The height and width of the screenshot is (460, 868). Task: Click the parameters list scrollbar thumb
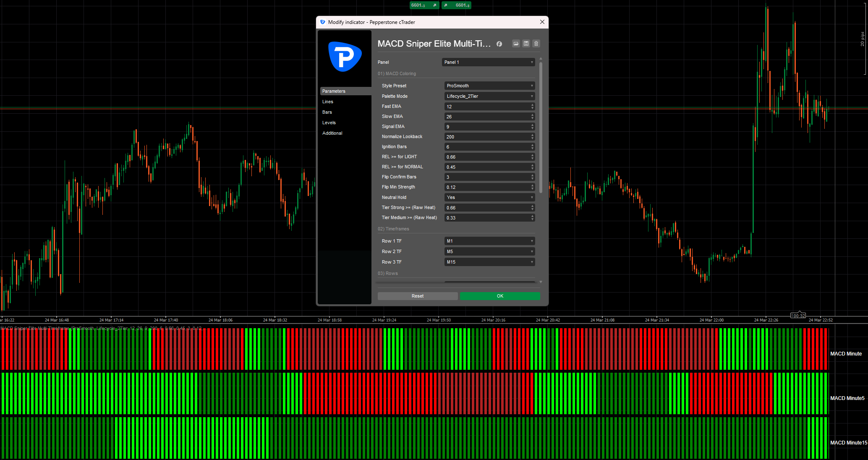click(541, 126)
